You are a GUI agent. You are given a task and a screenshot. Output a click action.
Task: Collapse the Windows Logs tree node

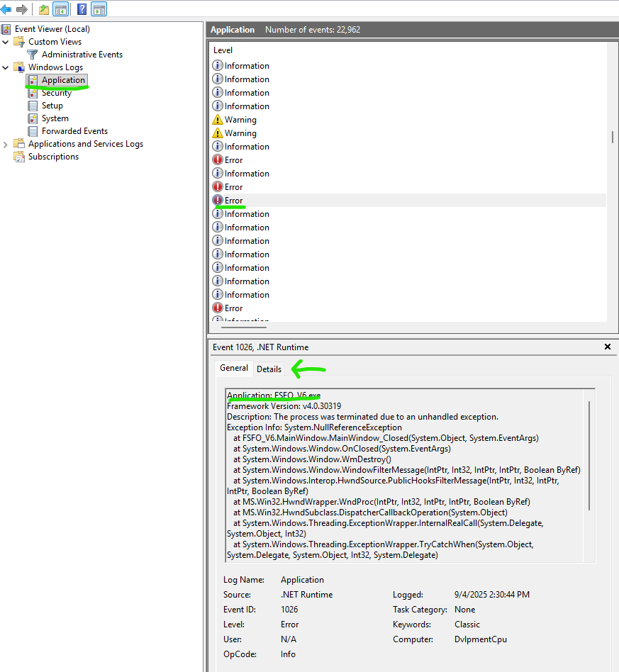point(6,67)
